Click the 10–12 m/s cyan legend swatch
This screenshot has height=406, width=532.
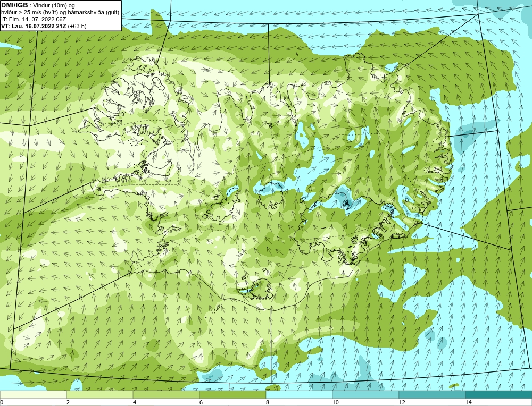pos(366,394)
